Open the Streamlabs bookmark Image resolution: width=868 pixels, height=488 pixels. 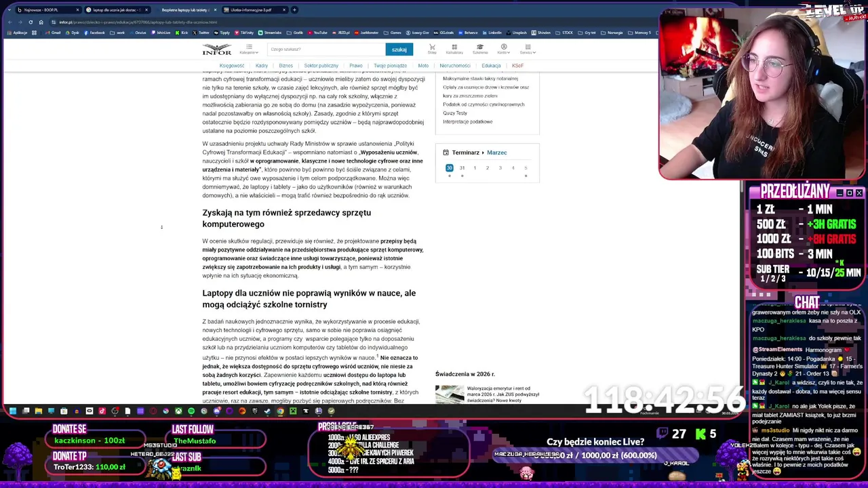(x=269, y=33)
